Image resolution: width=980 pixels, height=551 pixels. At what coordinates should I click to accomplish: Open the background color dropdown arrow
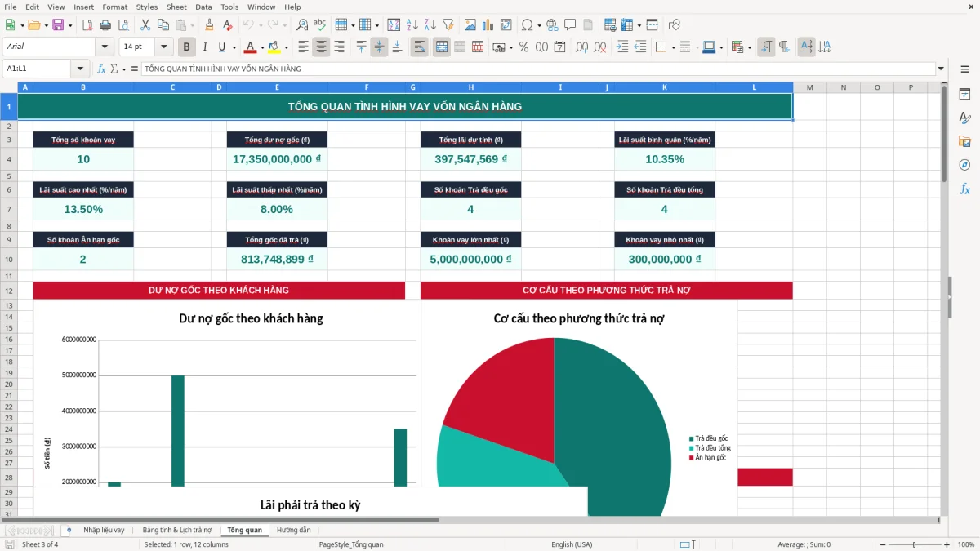click(285, 47)
